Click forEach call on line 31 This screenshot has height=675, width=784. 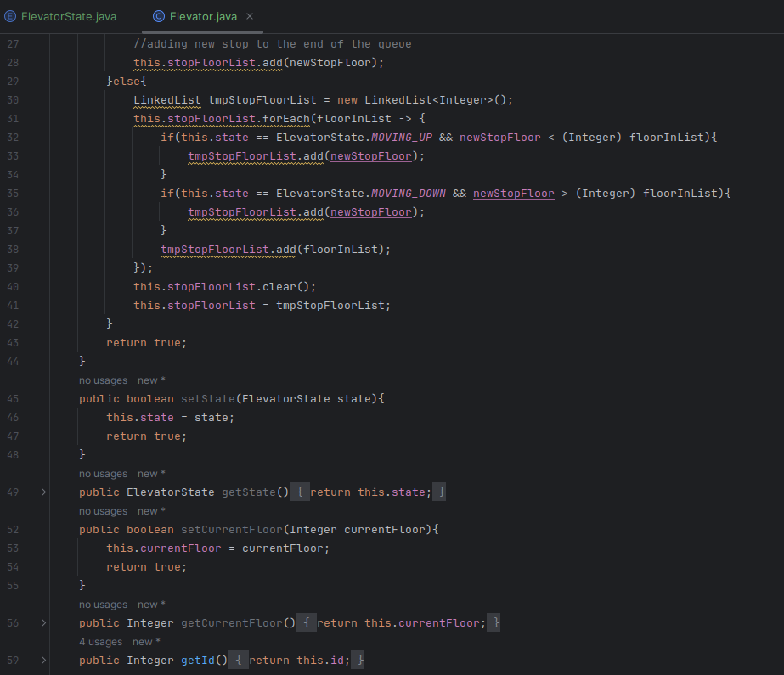(286, 119)
